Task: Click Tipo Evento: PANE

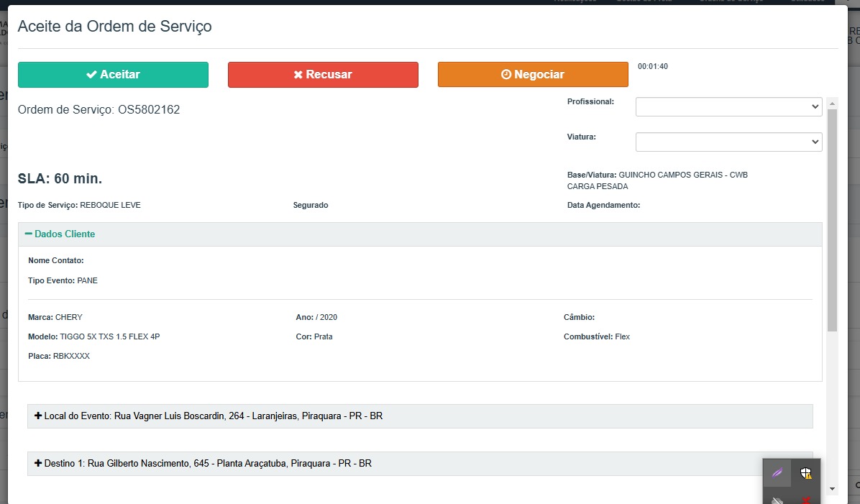Action: click(x=63, y=281)
